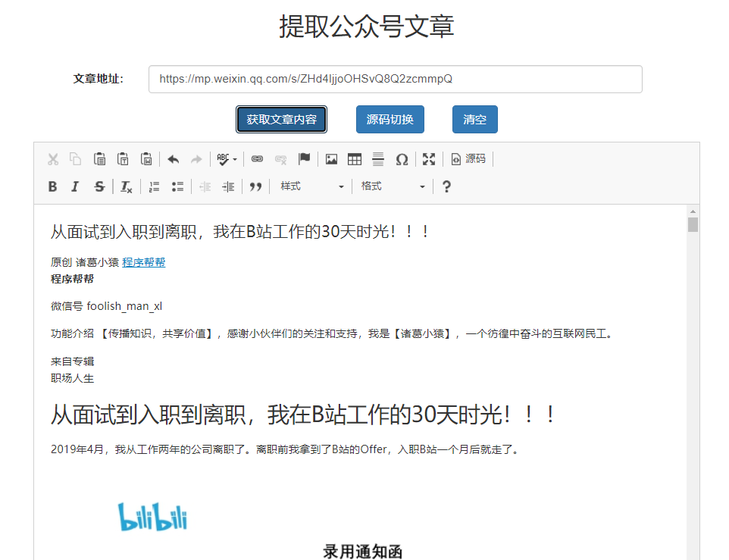This screenshot has height=560, width=729.
Task: Insert an image using the picture icon
Action: click(331, 159)
